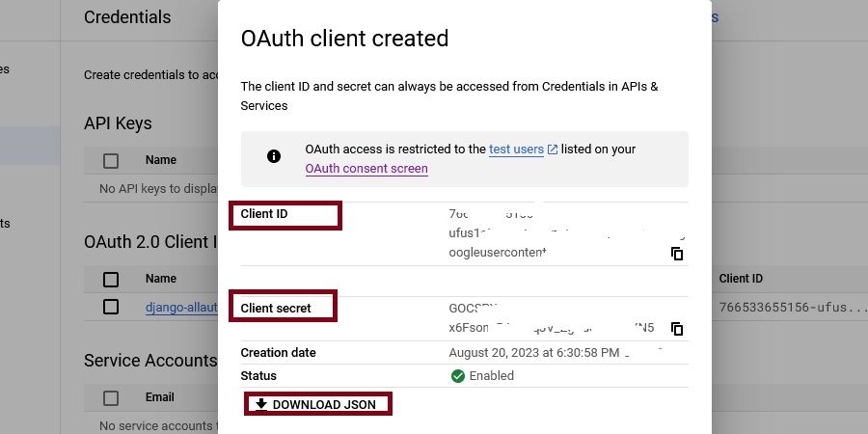868x434 pixels.
Task: Tick the API Keys select-all checkbox
Action: (x=111, y=160)
